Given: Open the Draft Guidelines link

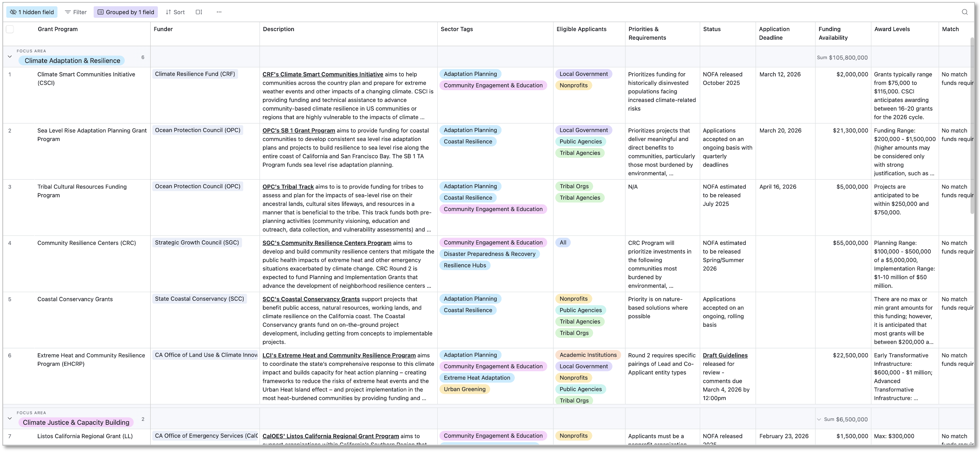Looking at the screenshot, I should click(725, 355).
